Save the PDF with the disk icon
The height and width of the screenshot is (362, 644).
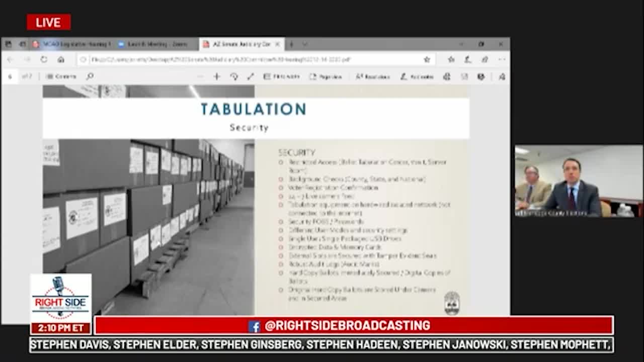coord(464,76)
